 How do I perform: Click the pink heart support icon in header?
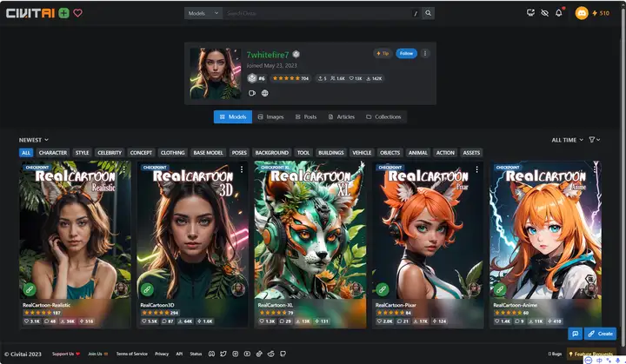[78, 13]
